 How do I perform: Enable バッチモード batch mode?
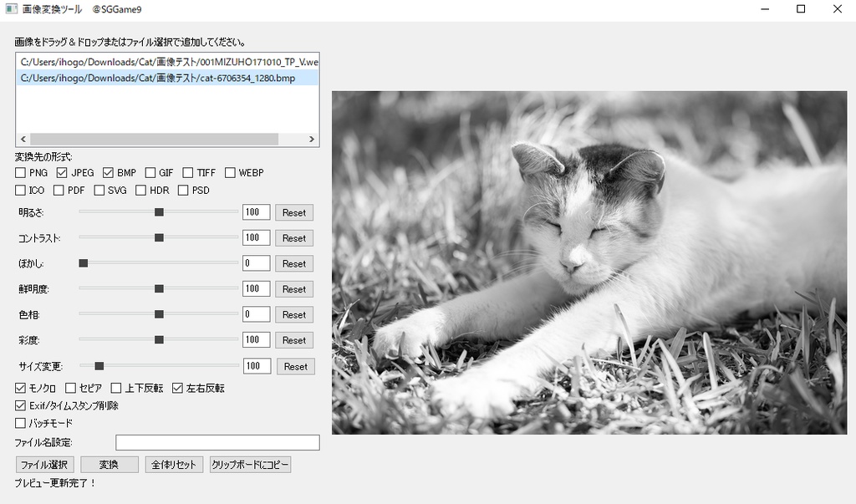(20, 423)
